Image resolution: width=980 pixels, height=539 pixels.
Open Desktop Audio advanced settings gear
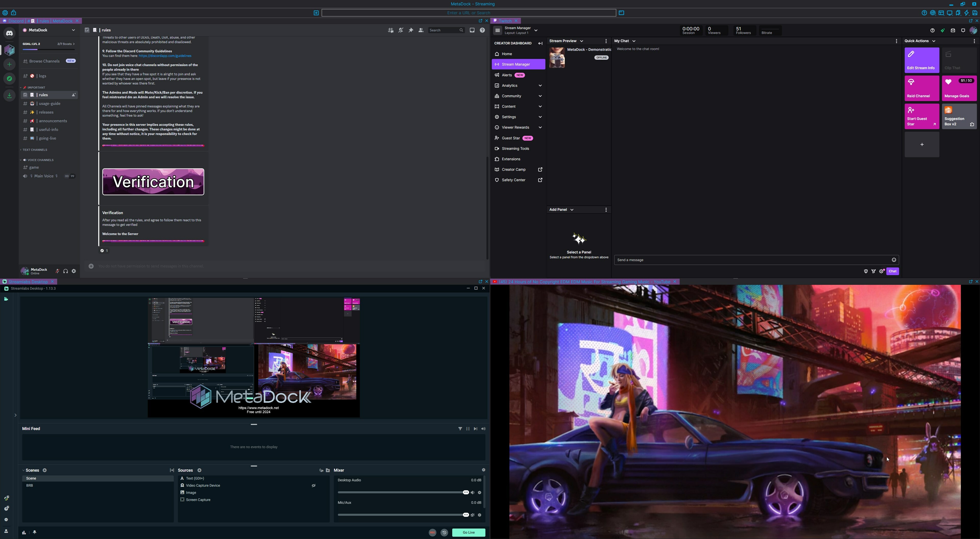pyautogui.click(x=479, y=492)
